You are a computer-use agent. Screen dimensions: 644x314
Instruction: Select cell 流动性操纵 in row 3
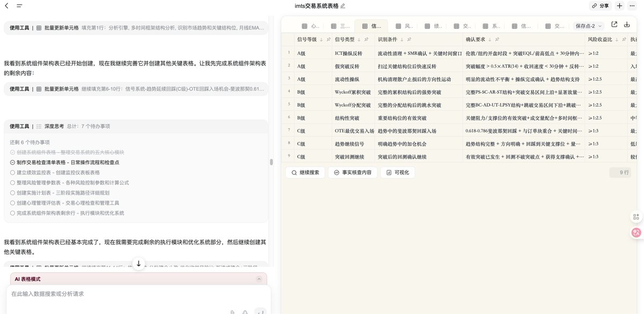[353, 79]
